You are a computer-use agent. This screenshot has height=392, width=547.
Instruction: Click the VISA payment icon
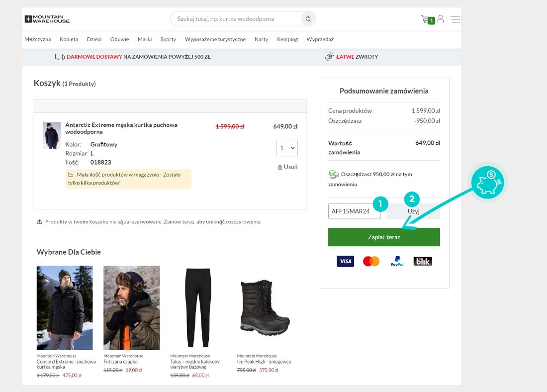click(346, 261)
